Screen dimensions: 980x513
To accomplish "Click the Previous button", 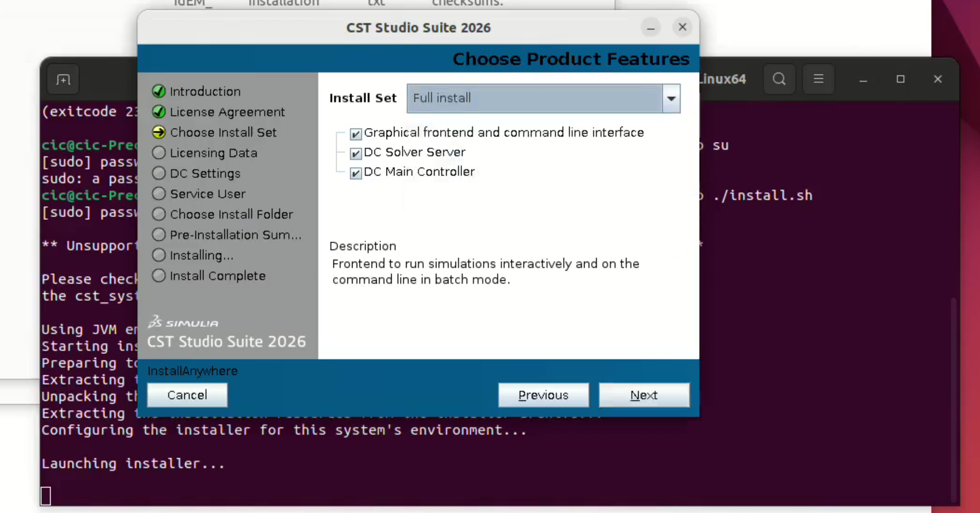I will 544,395.
